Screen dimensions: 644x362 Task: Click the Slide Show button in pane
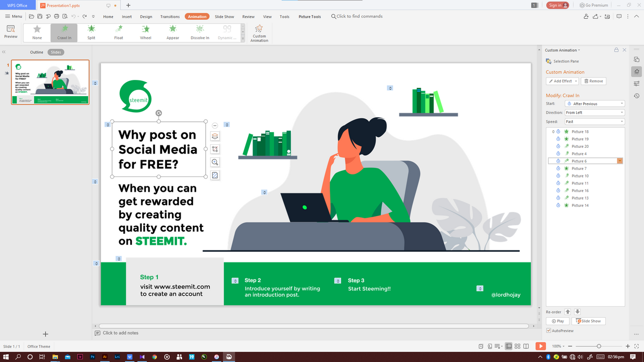click(x=588, y=321)
